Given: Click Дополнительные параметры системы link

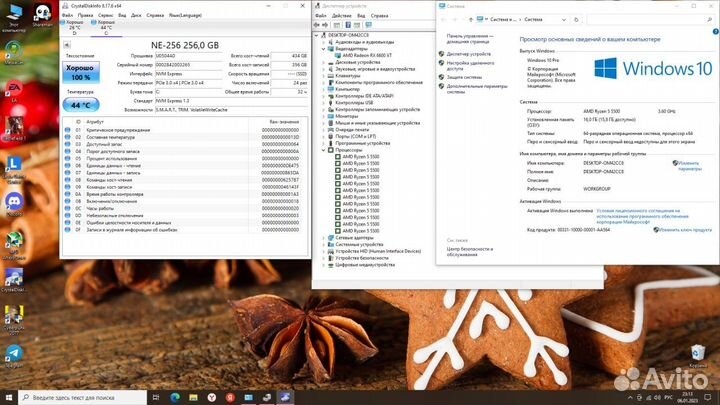Looking at the screenshot, I should point(477,89).
